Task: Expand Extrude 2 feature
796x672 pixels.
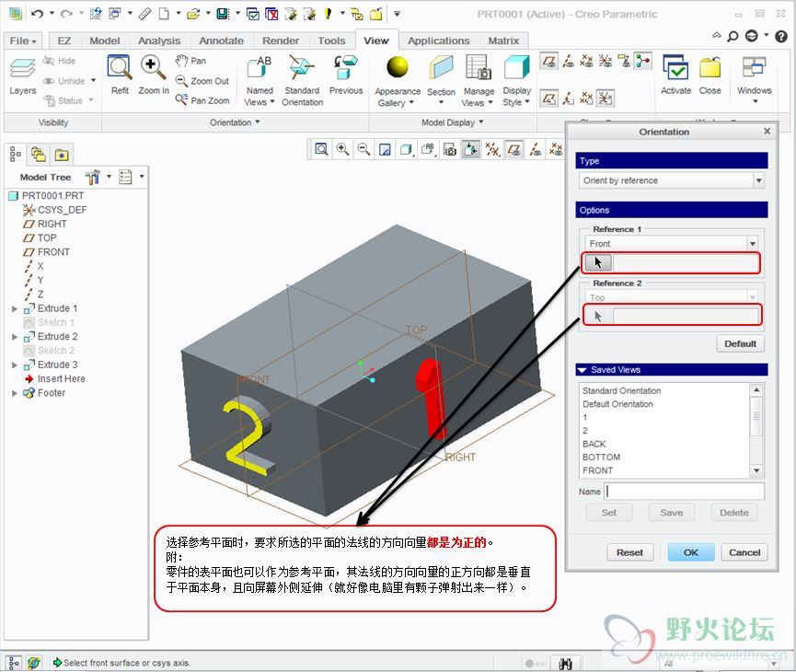Action: coord(14,337)
